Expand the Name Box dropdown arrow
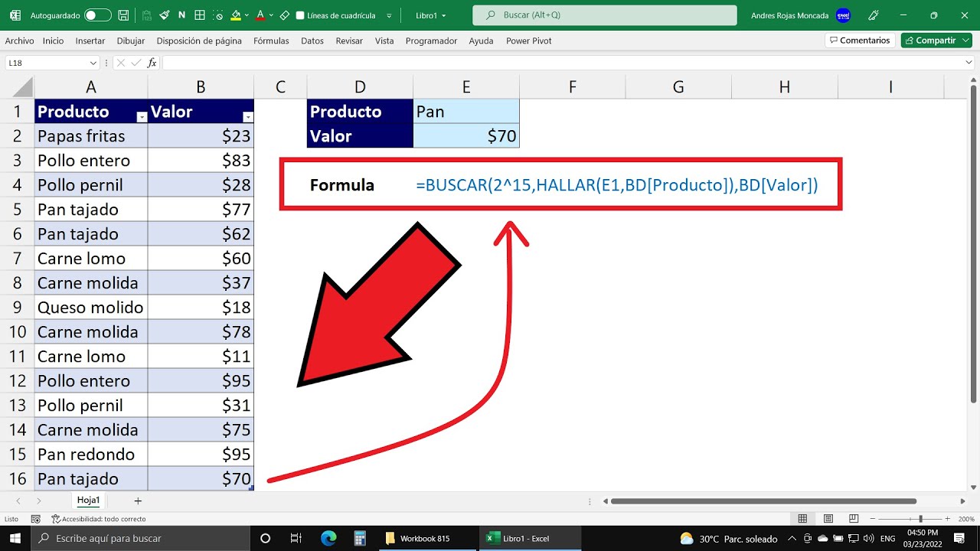Screen dimensions: 980x551 (93, 63)
